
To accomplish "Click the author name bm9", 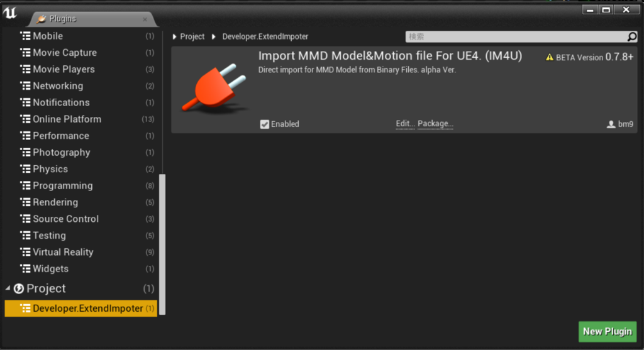I will 626,124.
